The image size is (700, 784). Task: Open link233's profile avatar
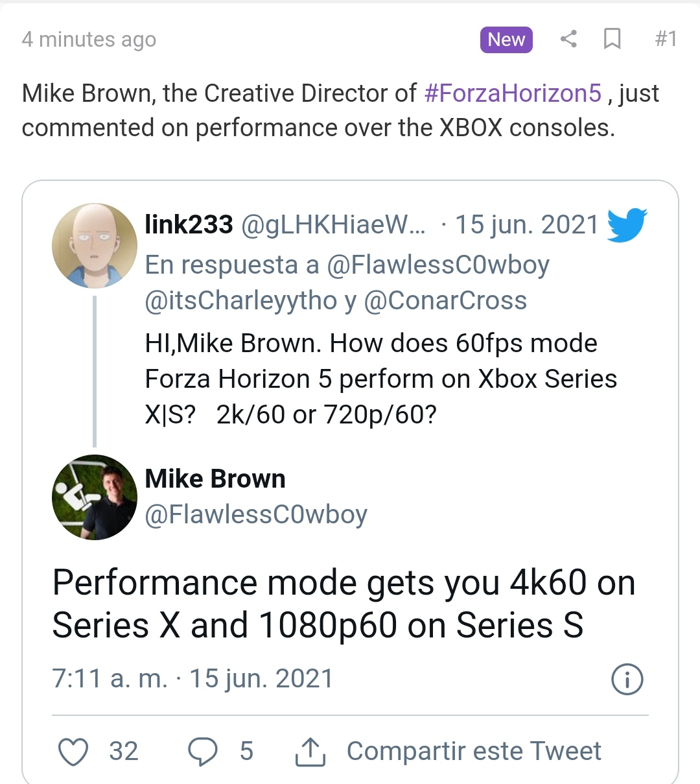pos(95,246)
